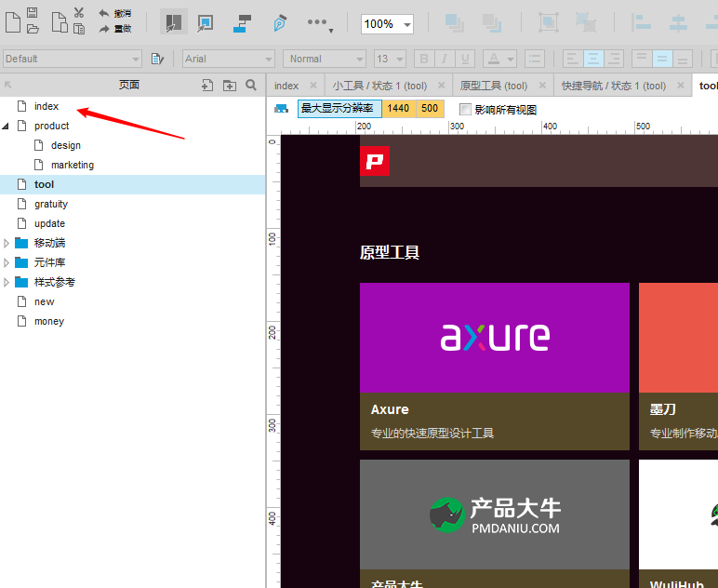718x588 pixels.
Task: Open the Normal font weight dropdown
Action: (x=325, y=59)
